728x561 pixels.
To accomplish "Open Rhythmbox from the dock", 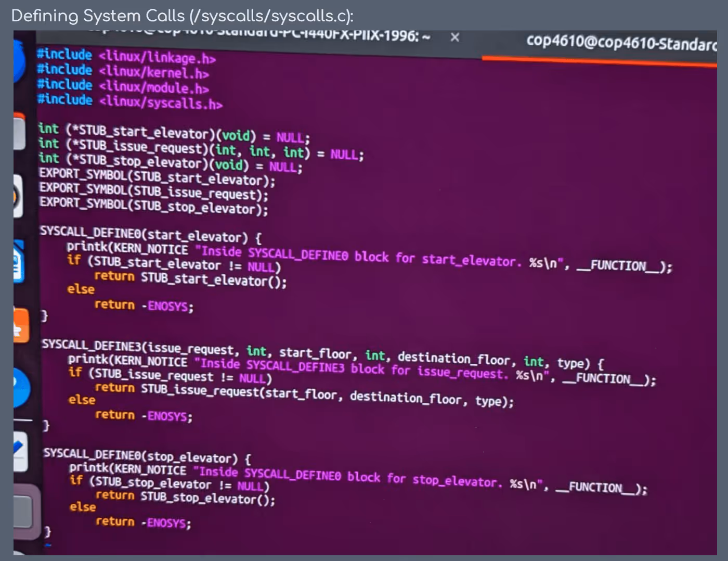I will pos(18,197).
